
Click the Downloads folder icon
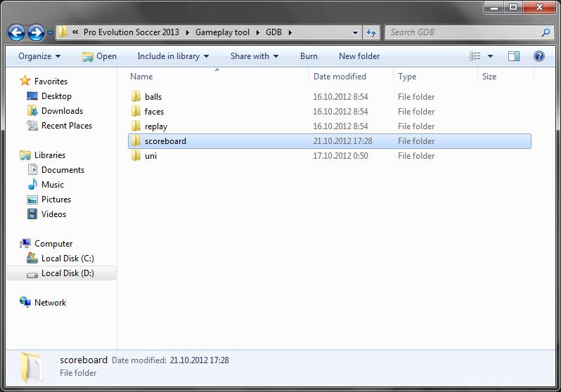pos(32,111)
